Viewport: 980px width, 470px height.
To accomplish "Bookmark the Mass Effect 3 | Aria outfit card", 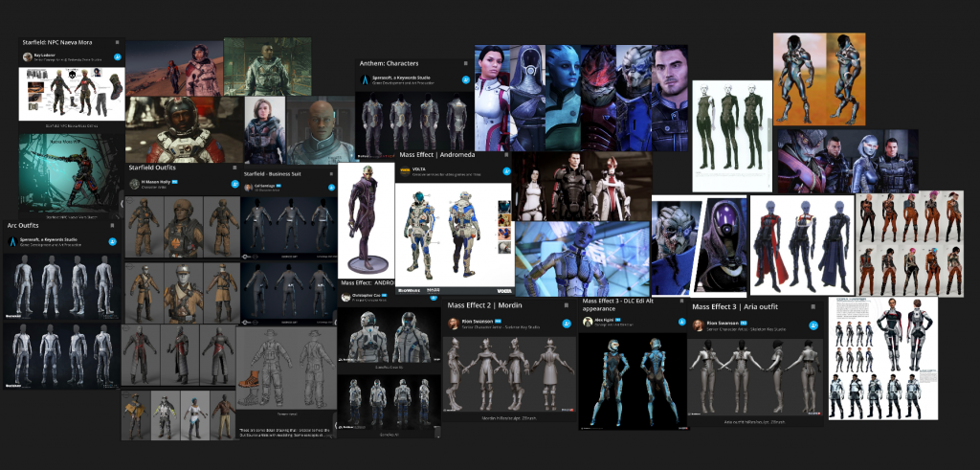I will pos(813,307).
